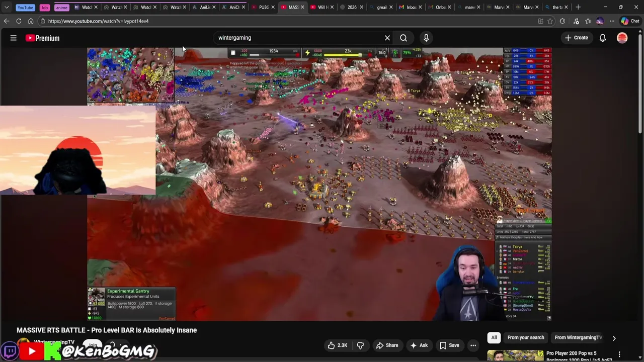Viewport: 644px width, 362px height.
Task: Show more filter chips with the arrow
Action: click(614, 338)
